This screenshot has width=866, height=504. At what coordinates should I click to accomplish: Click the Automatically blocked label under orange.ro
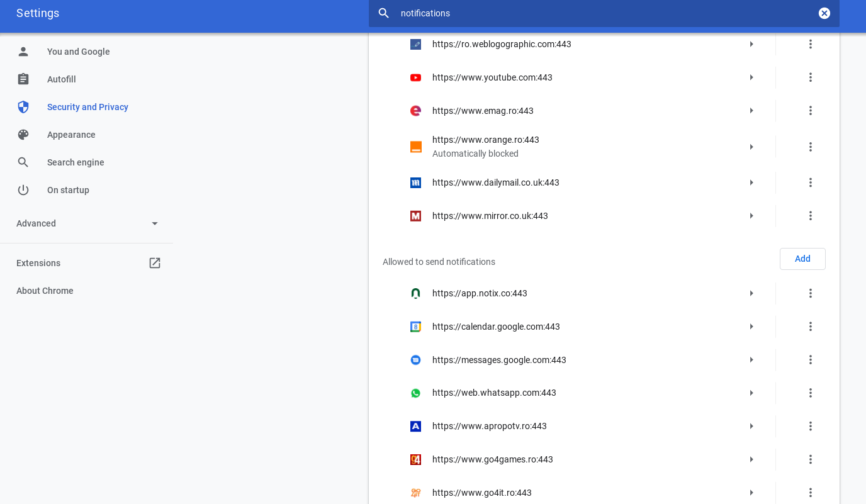click(475, 154)
